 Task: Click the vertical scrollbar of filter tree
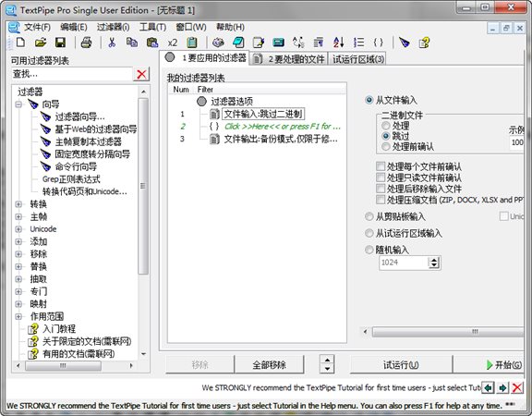[143, 186]
